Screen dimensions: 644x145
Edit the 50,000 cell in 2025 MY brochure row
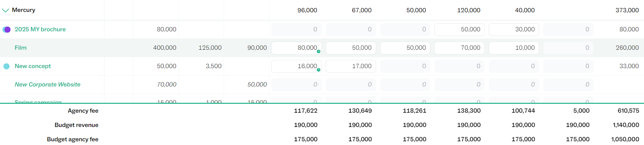pos(459,30)
